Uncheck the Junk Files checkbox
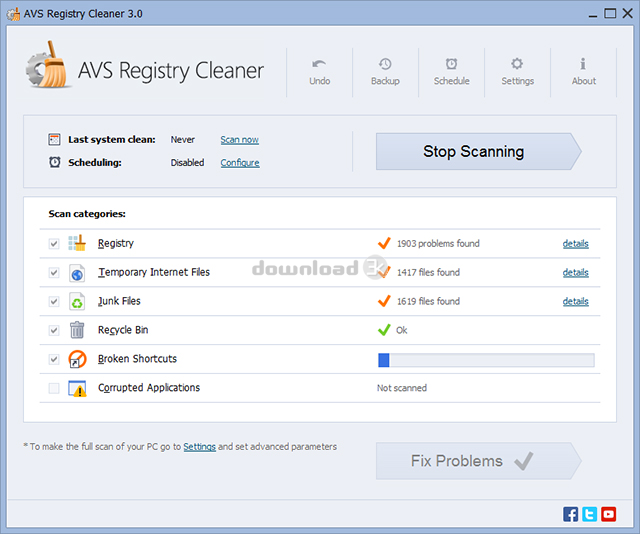Screen dimensions: 640x534 pos(54,302)
